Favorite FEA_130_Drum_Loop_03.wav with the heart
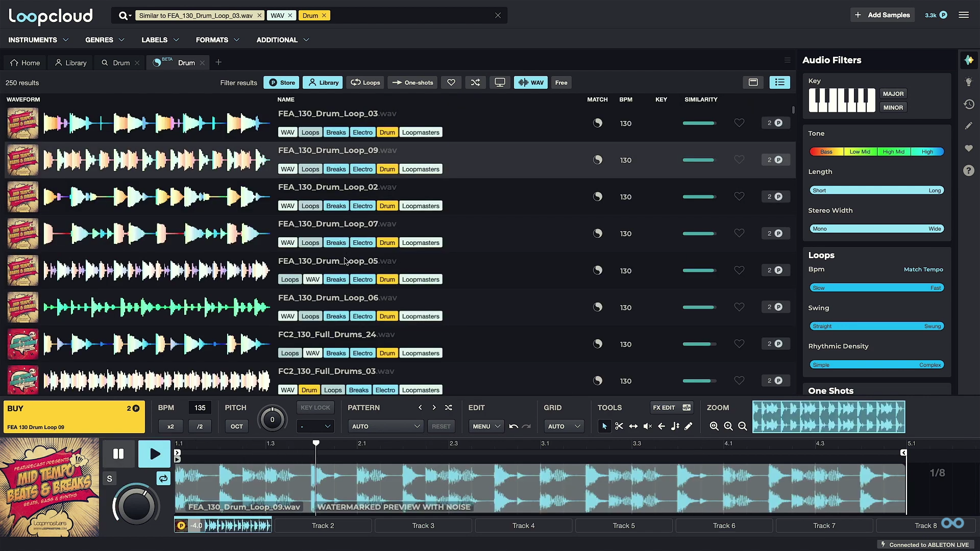 [740, 123]
